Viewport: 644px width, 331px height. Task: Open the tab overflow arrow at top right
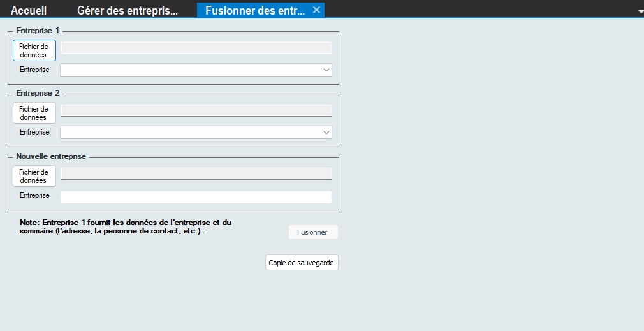click(640, 11)
